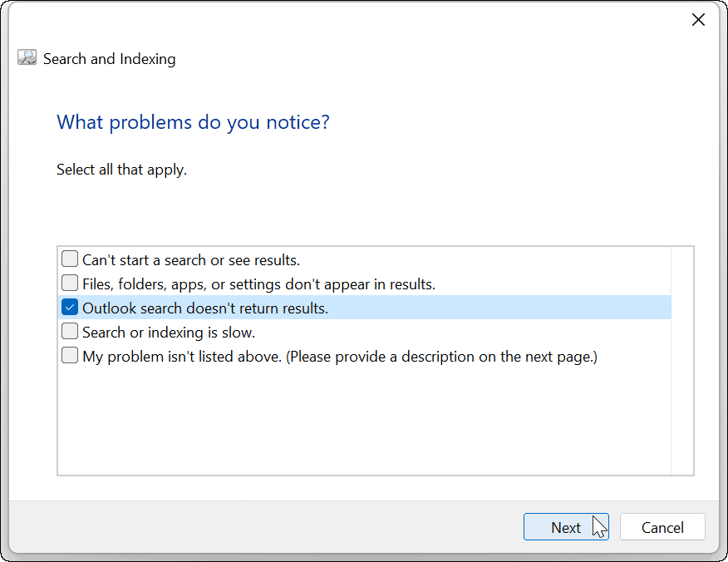Enable the first problem checkbox in the list
This screenshot has width=728, height=562.
[70, 259]
